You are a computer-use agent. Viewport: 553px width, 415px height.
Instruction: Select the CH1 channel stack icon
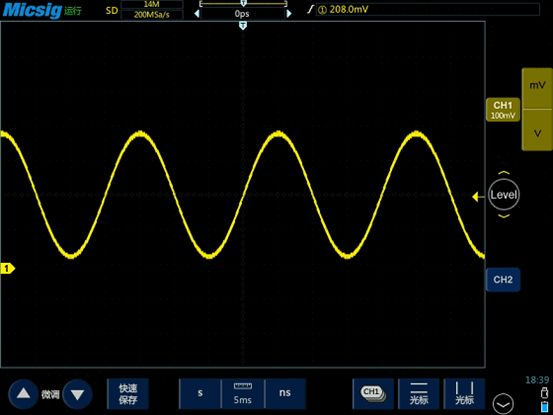[x=373, y=394]
